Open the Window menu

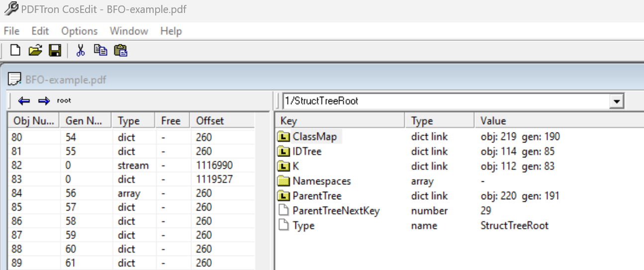tap(129, 31)
